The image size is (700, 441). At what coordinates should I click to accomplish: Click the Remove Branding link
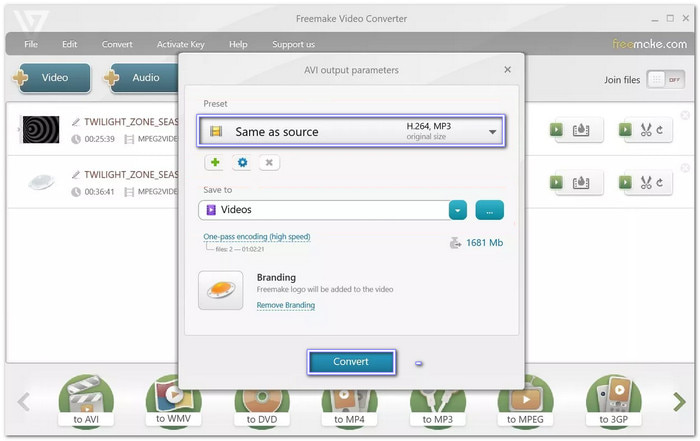tap(286, 305)
